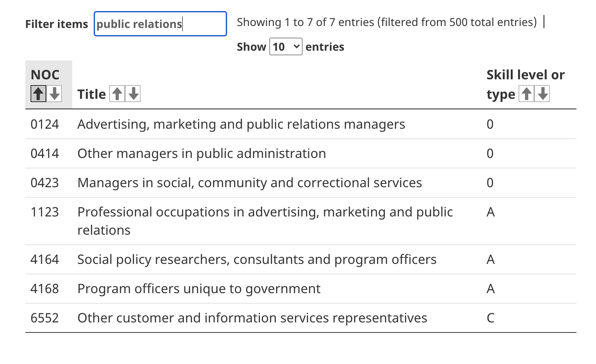Click NOC code 4168
The width and height of the screenshot is (596, 364).
click(x=45, y=289)
